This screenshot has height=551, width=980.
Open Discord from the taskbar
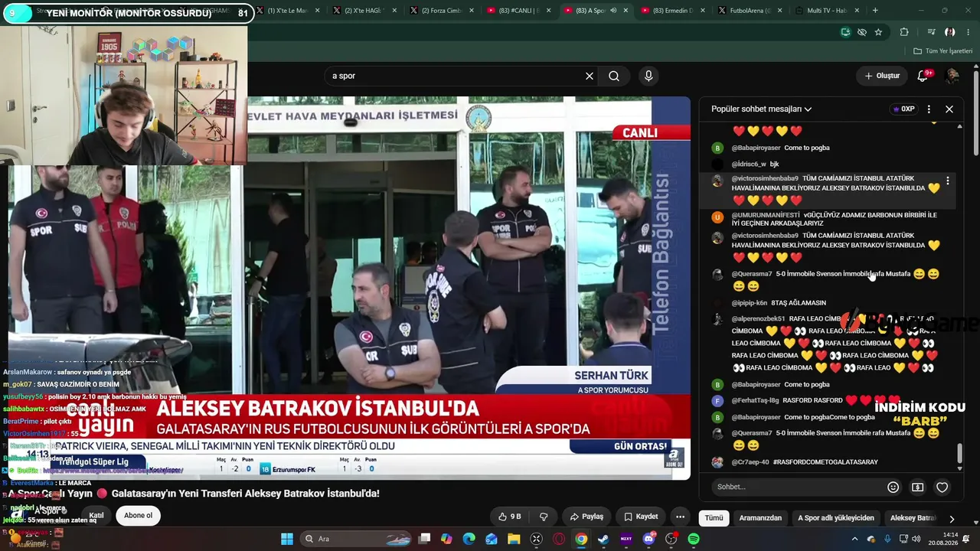pyautogui.click(x=649, y=539)
